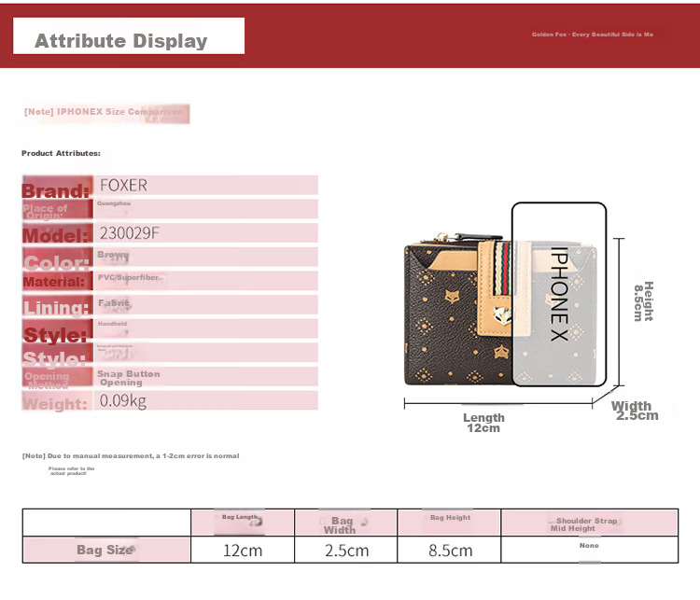Click the Opening Method label
Viewport: 700px width, 600px height.
48,381
